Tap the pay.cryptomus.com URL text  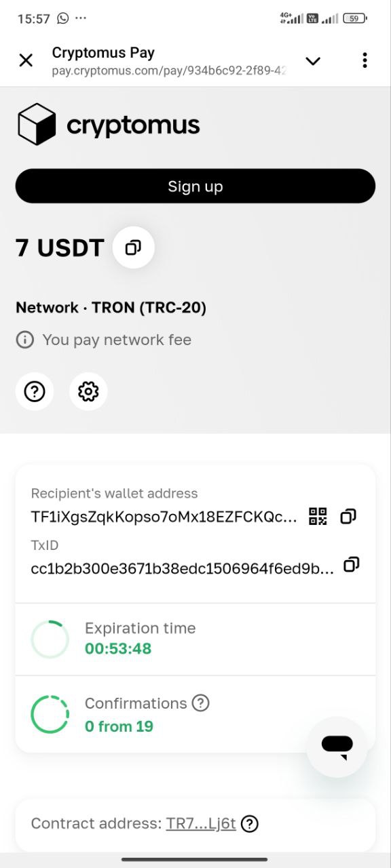169,71
